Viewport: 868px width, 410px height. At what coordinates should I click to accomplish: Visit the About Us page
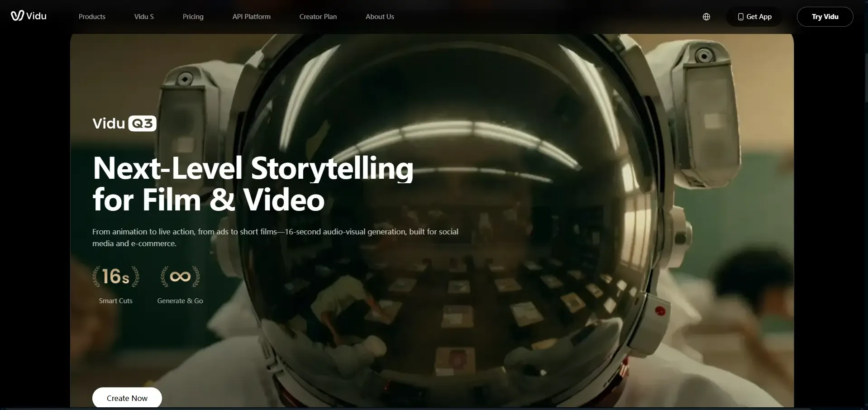(380, 17)
